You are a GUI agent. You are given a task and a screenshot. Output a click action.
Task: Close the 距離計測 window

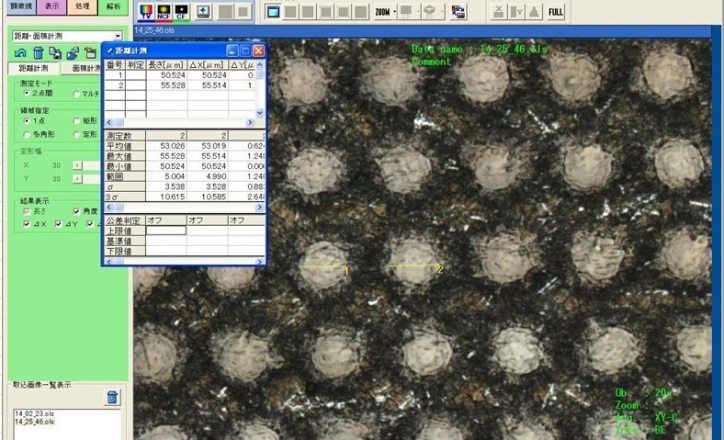click(259, 50)
